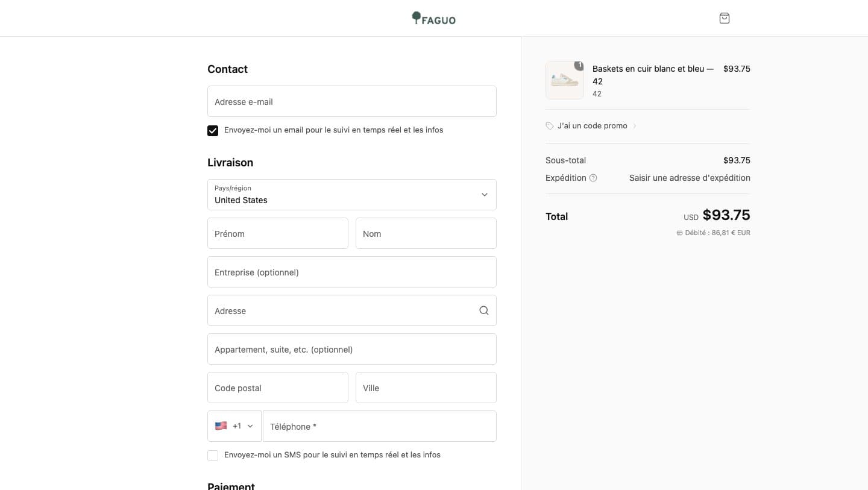Viewport: 868px width, 490px height.
Task: Focus the Téléphone input field
Action: (x=380, y=426)
